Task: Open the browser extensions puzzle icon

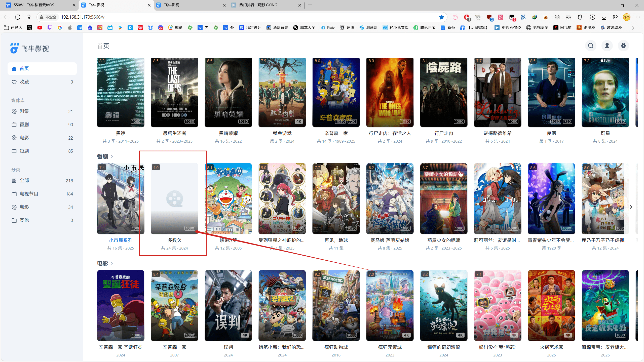Action: [x=580, y=17]
